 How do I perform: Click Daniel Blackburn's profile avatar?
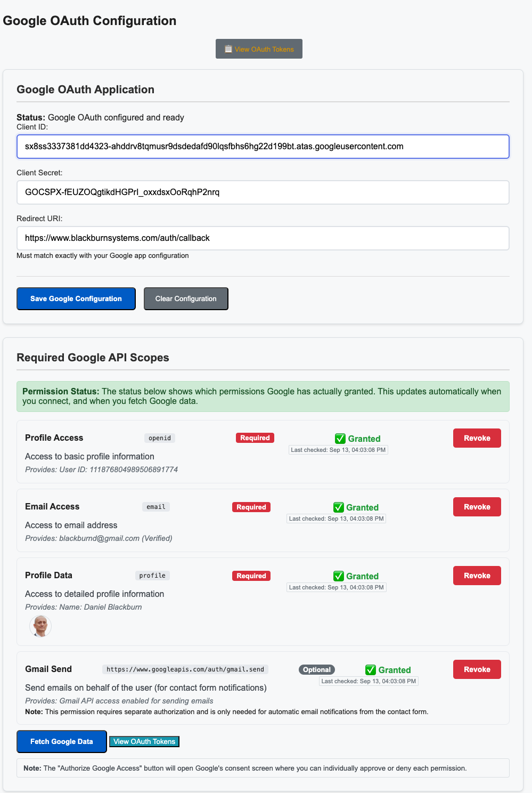click(x=40, y=626)
